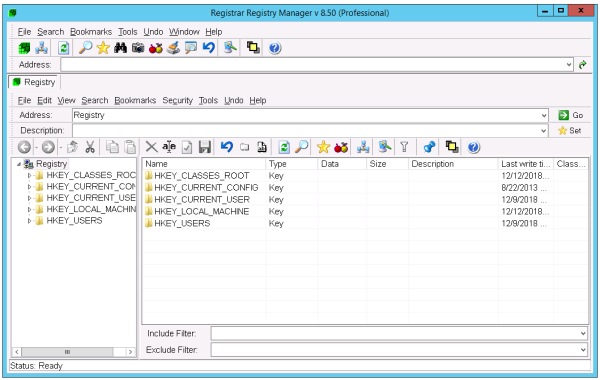600x380 pixels.
Task: Select HKEY_USERS in the tree
Action: 74,221
